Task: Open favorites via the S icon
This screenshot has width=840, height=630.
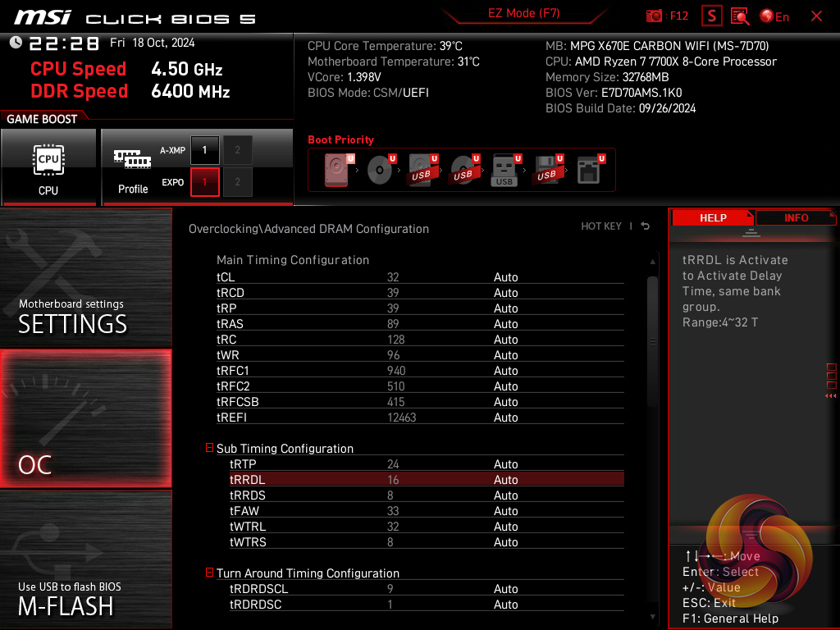Action: point(711,16)
